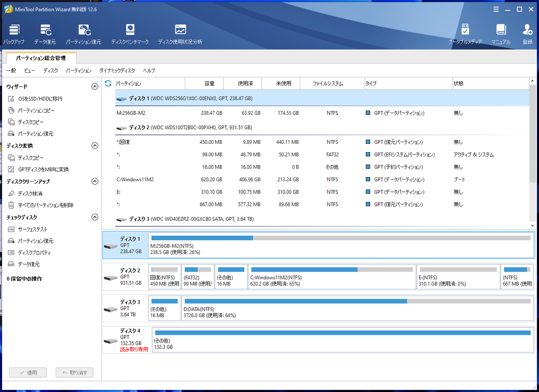
Task: Click the 登録 register icon
Action: point(527,34)
